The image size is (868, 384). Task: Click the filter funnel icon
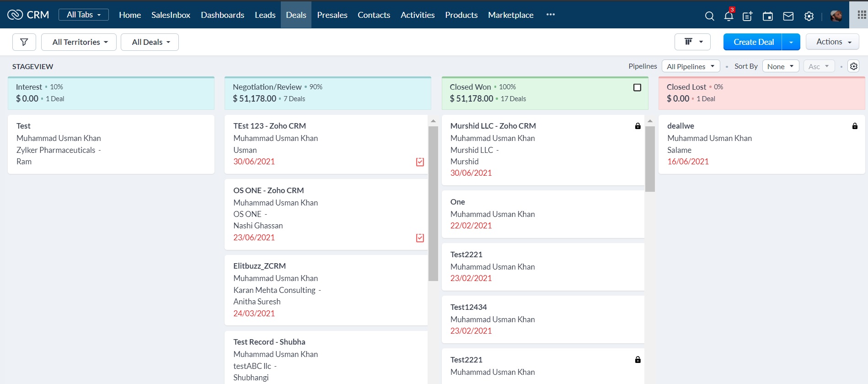click(x=24, y=42)
